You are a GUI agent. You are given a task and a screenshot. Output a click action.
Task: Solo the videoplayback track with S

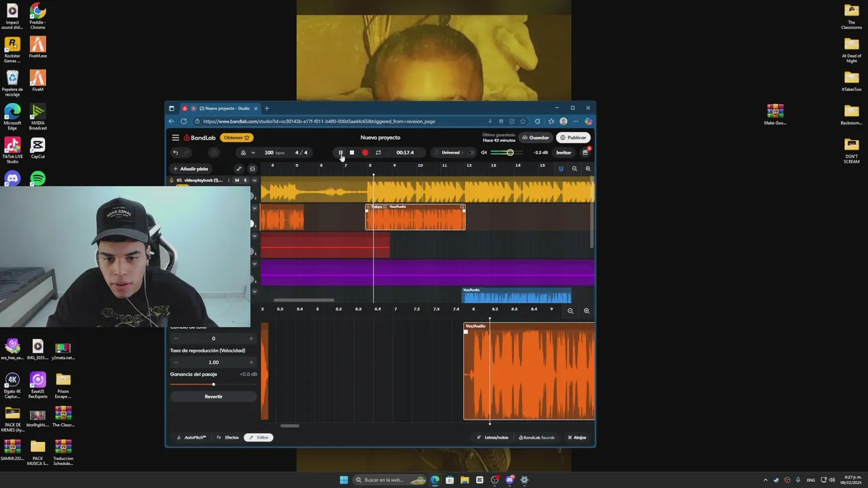click(x=245, y=180)
